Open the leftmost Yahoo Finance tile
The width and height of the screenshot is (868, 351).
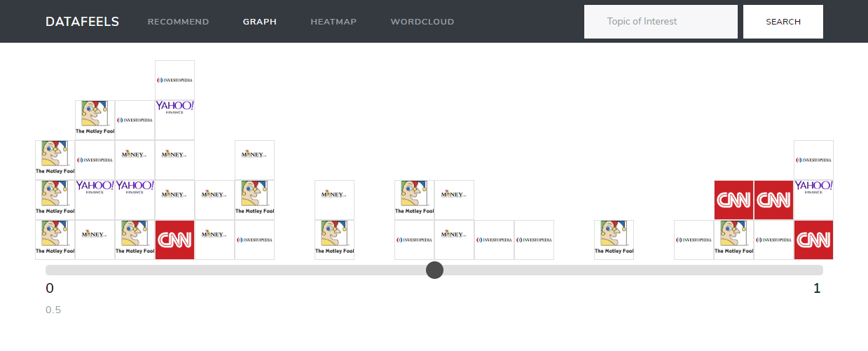(95, 200)
